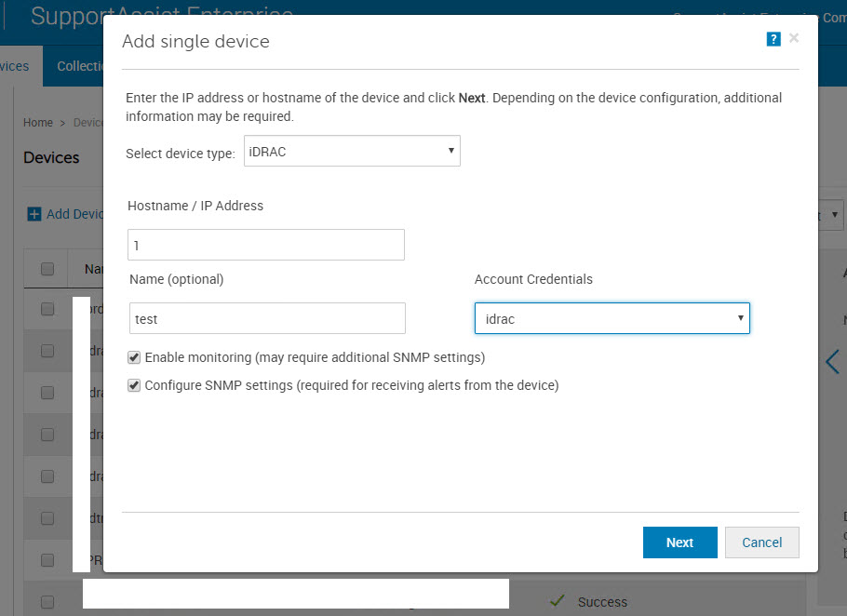
Task: Open the Collection tab in navigation
Action: tap(78, 66)
